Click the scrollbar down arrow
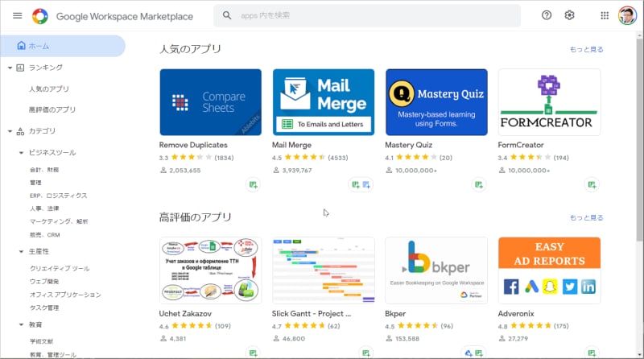The image size is (644, 359). 640,354
